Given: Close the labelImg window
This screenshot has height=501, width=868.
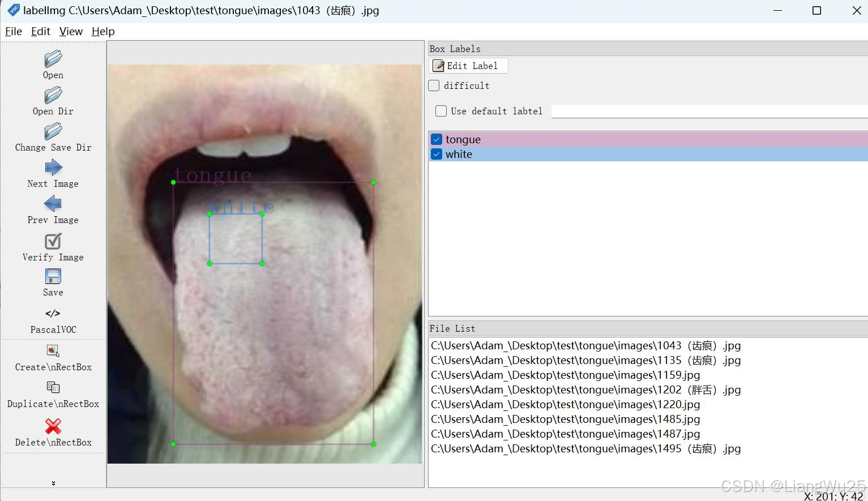Looking at the screenshot, I should click(857, 10).
